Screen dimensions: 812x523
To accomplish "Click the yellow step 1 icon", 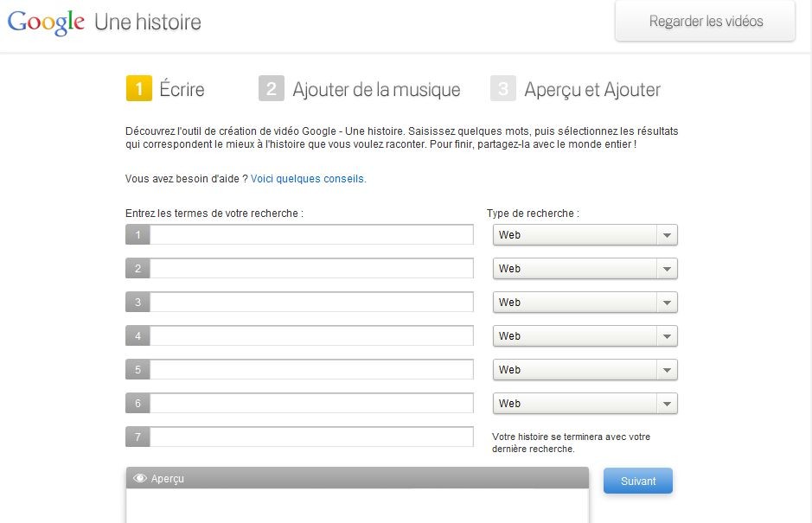I will [139, 89].
